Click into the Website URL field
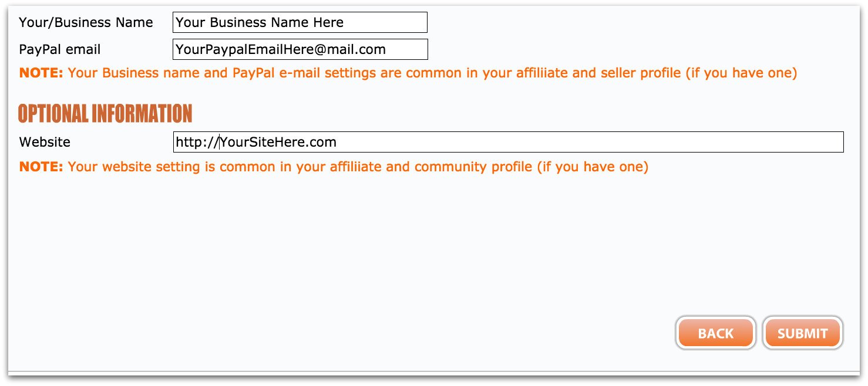The image size is (868, 386). point(508,142)
